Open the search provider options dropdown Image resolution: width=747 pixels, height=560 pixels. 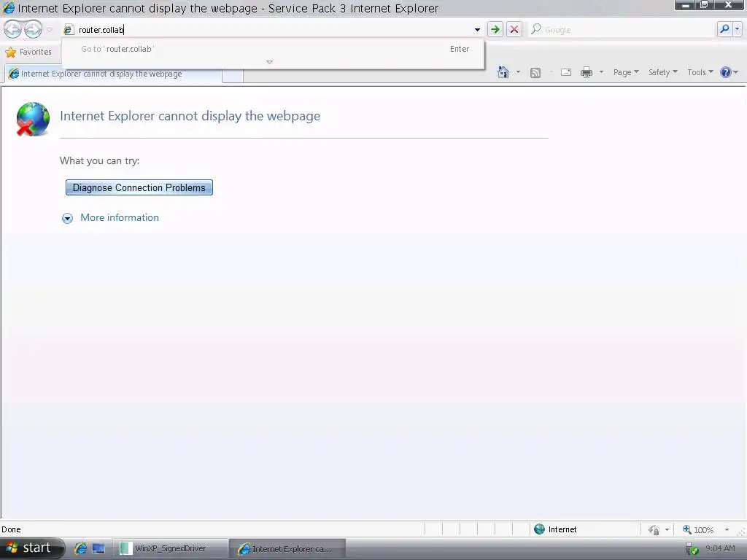[x=737, y=29]
